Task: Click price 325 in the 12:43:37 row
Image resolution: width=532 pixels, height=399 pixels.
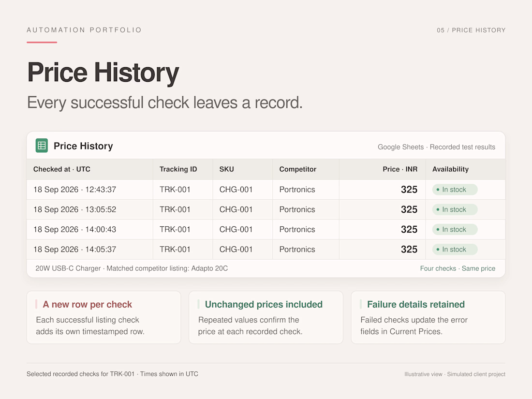Action: coord(409,189)
